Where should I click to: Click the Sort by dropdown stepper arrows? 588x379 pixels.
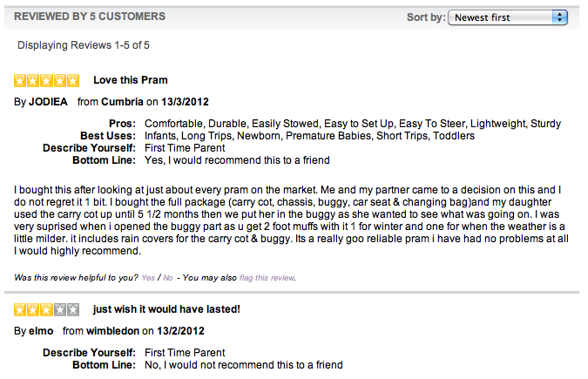pyautogui.click(x=560, y=17)
